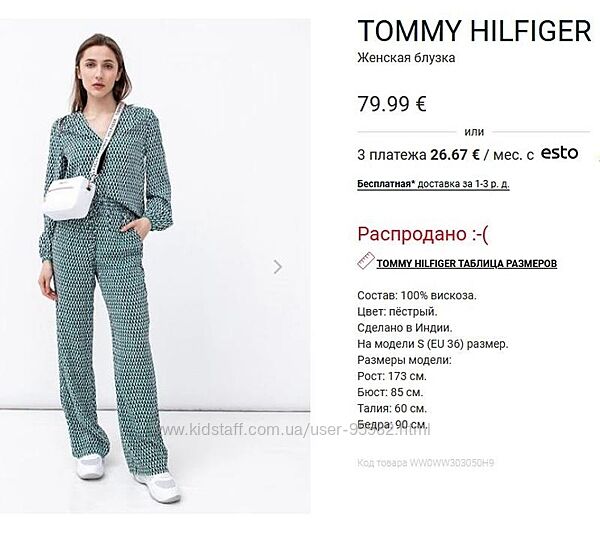This screenshot has width=600, height=543.
Task: Click the white crossbody bag in photo
Action: click(69, 198)
